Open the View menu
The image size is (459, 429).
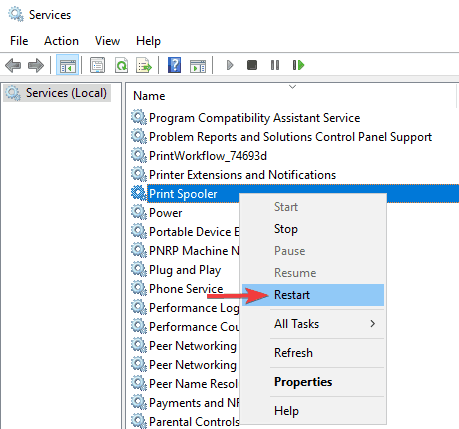[x=107, y=41]
